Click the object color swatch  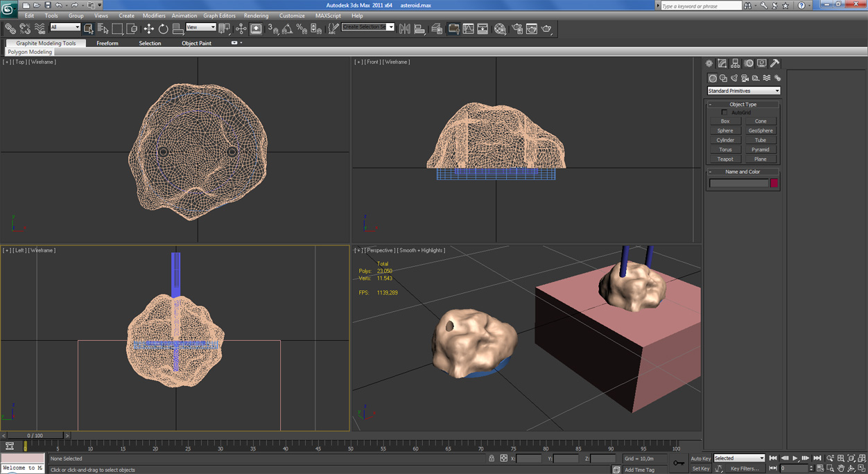click(x=774, y=183)
